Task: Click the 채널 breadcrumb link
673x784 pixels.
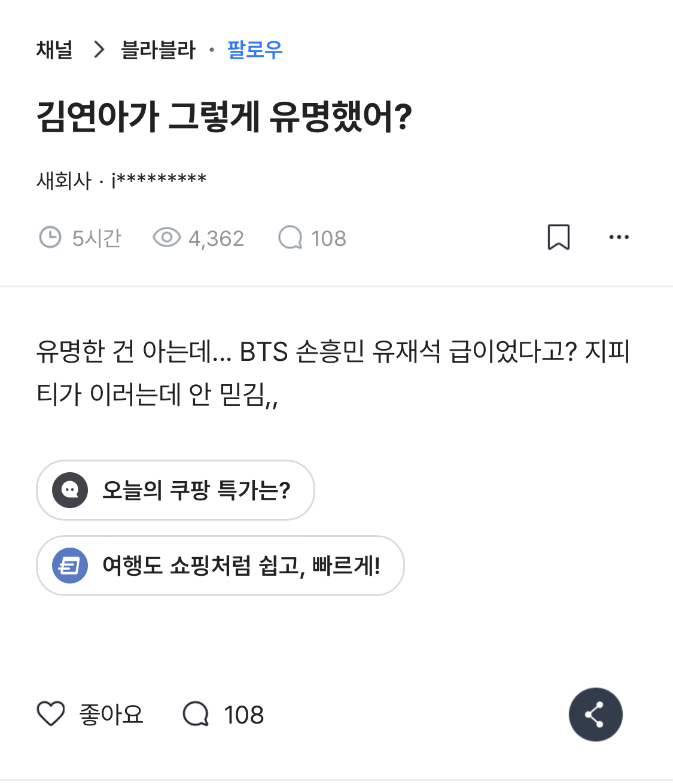Action: pyautogui.click(x=54, y=50)
